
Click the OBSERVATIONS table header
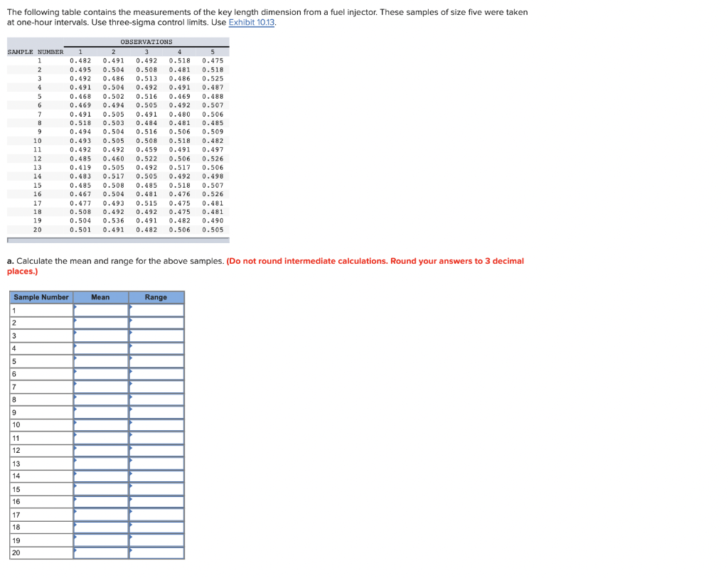tap(146, 42)
